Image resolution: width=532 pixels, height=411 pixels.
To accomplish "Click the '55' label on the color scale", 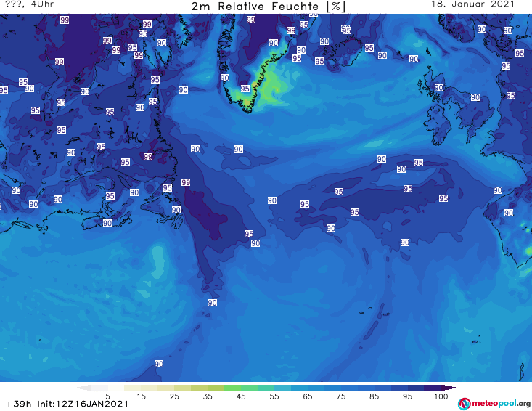I will pos(274,396).
